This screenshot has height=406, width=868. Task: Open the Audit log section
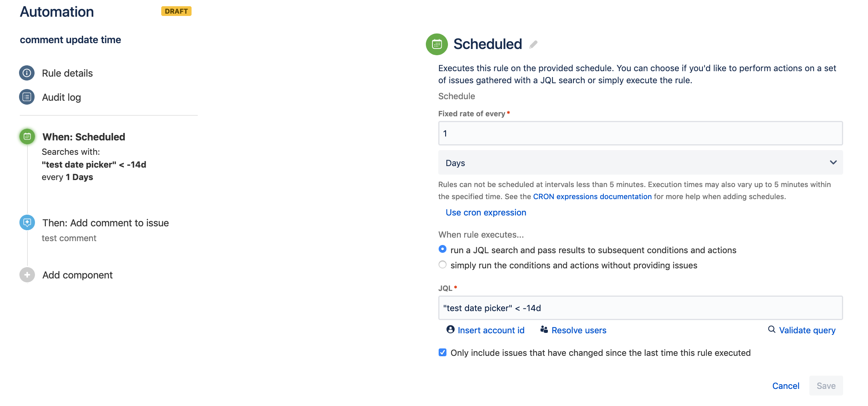61,97
